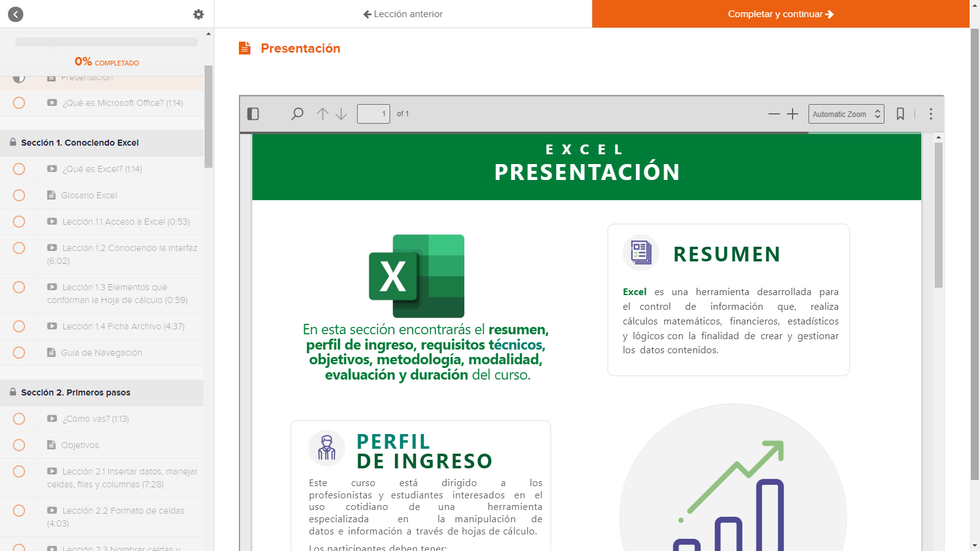980x551 pixels.
Task: Open Lección 1.3 Elementos de Hoja de cálculo
Action: 102,293
